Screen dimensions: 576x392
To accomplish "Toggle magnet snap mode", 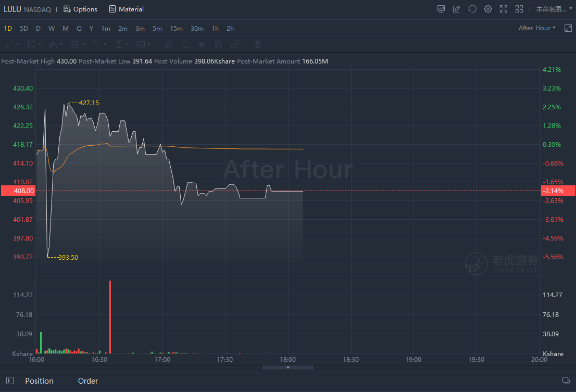I will tap(218, 44).
